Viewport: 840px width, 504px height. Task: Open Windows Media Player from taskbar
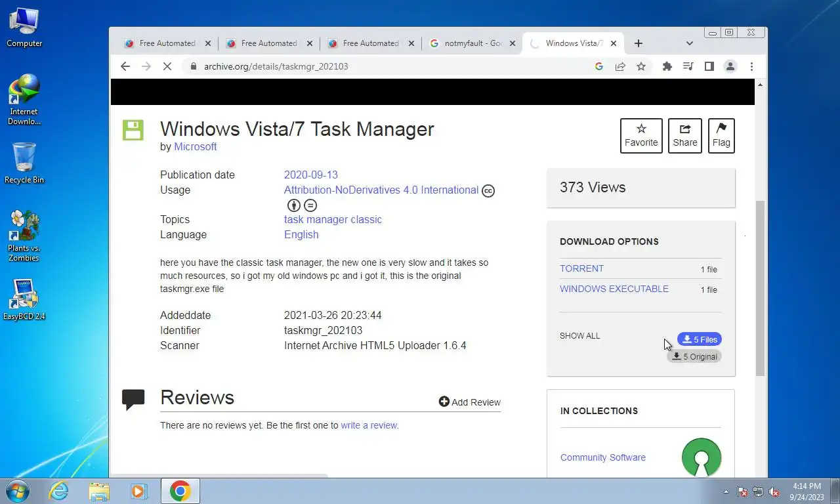pyautogui.click(x=138, y=491)
